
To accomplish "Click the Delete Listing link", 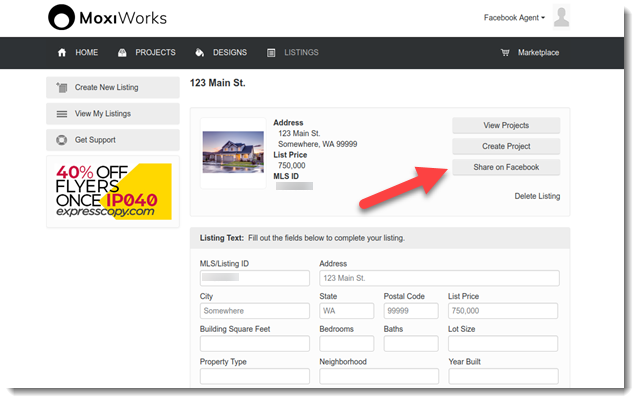I will (x=537, y=196).
